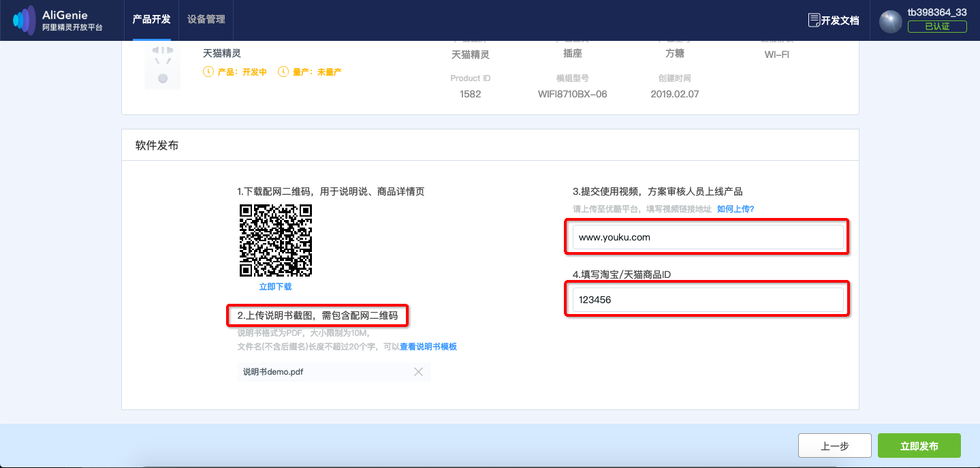
Task: Click the AliGenie logo icon
Action: tap(25, 20)
